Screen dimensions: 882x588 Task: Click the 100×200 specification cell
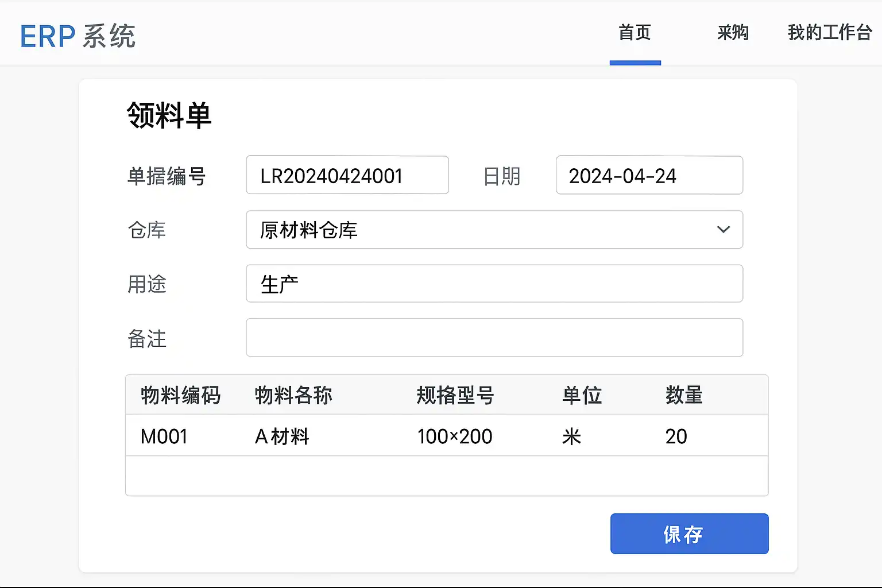click(454, 436)
